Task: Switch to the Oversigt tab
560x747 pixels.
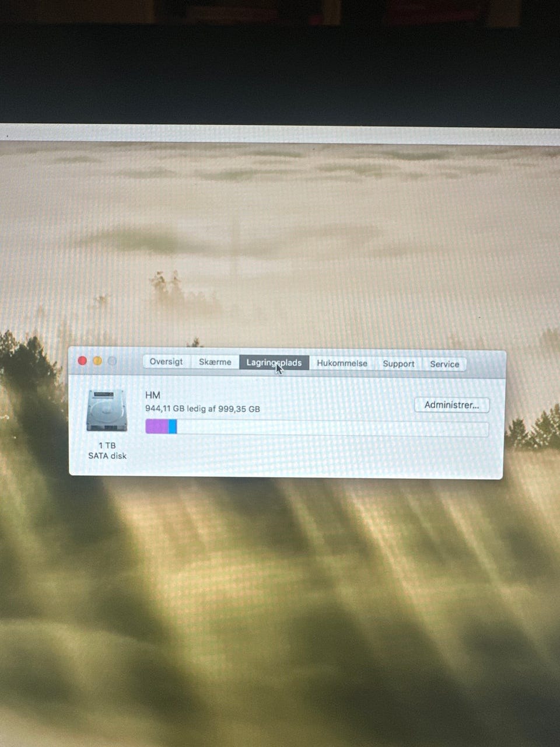Action: point(166,361)
